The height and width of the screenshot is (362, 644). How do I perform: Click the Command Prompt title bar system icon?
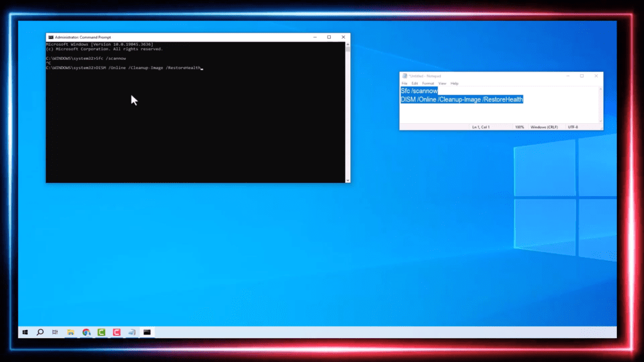click(50, 37)
